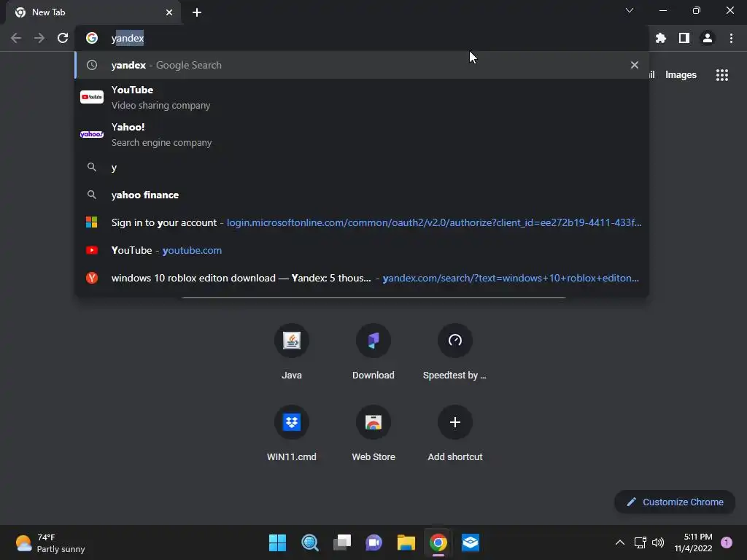747x560 pixels.
Task: Open the WIN11.cmd Dropbox shortcut
Action: (x=292, y=433)
